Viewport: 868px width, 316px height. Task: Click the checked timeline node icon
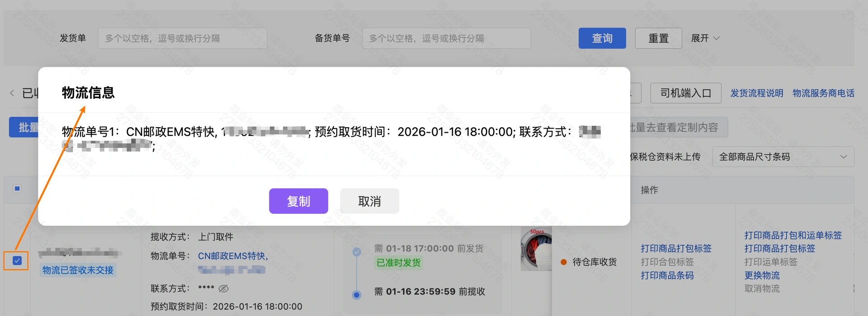click(357, 252)
